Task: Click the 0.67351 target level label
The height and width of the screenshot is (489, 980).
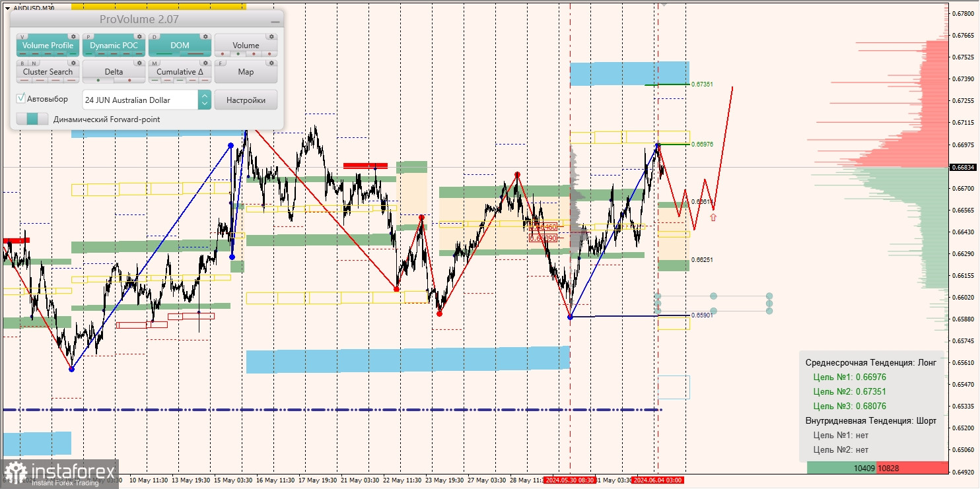Action: tap(702, 84)
